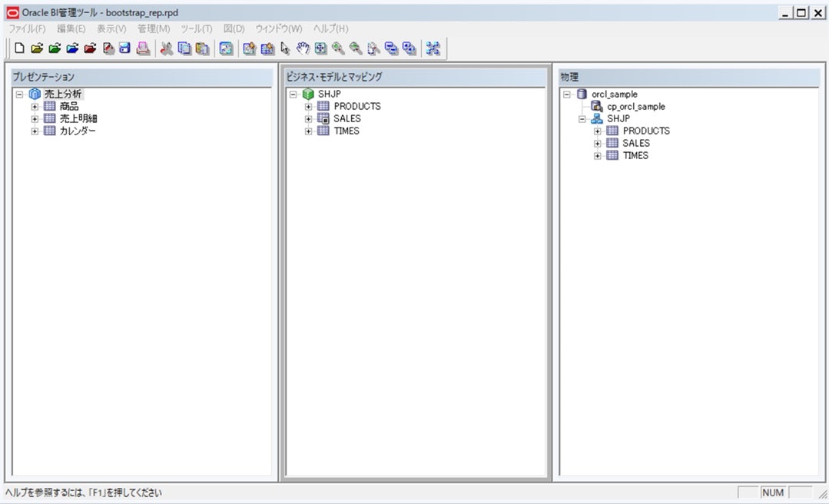The height and width of the screenshot is (504, 829).
Task: Select SHJP in the business model pane
Action: coord(329,94)
